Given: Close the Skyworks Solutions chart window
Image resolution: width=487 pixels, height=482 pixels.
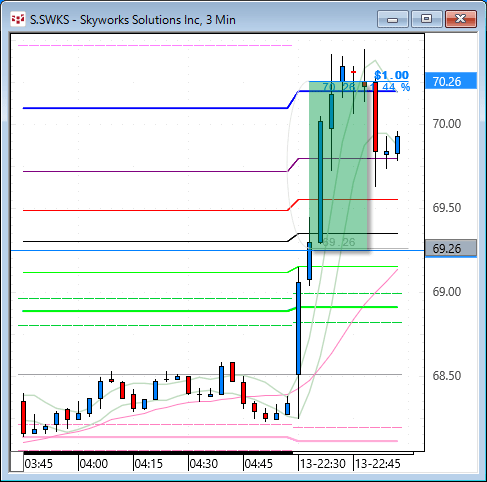Looking at the screenshot, I should [x=461, y=19].
